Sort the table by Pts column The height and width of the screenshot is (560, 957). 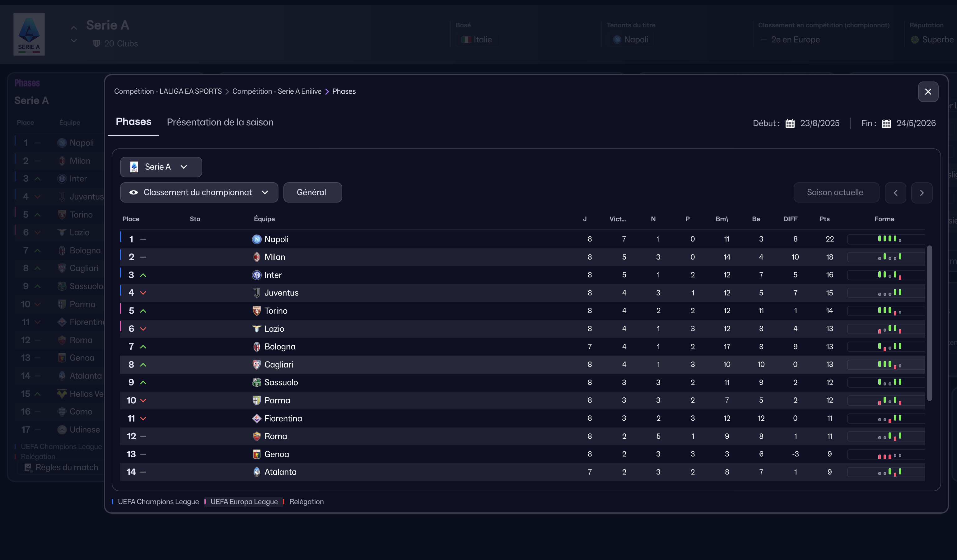[x=824, y=219]
